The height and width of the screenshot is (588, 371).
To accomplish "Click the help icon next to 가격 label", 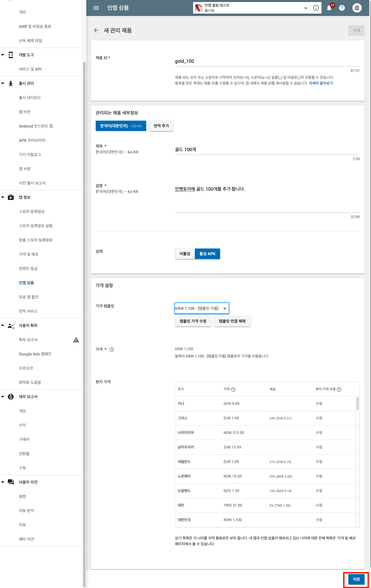I will 112,350.
